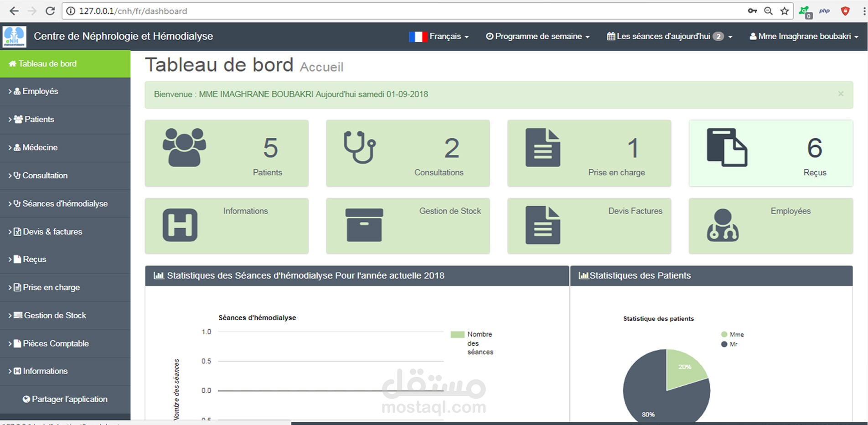Open Programme de semaine dropdown
Viewport: 868px width, 425px height.
coord(538,36)
